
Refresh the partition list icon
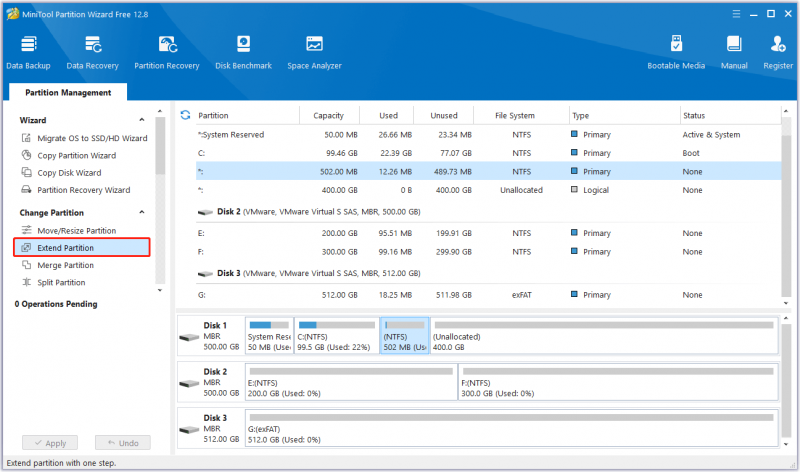coord(185,115)
